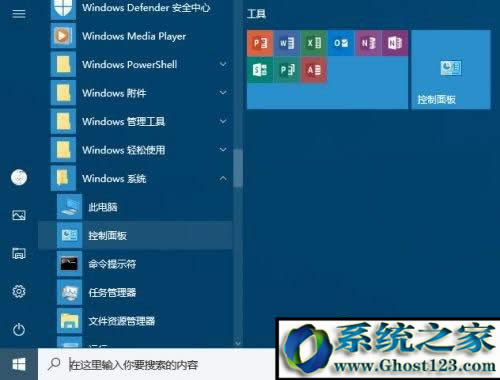Click the 文件资源管理器 folder icon

(x=69, y=321)
